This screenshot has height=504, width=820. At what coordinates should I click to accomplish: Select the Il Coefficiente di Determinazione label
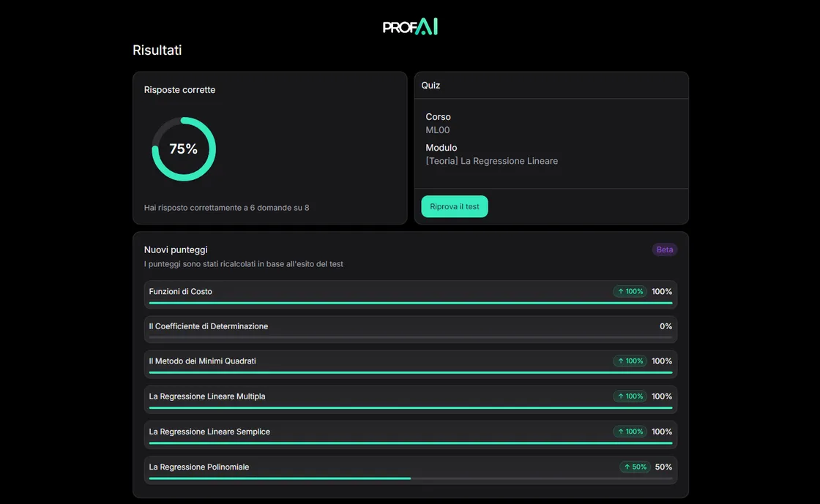(x=208, y=326)
